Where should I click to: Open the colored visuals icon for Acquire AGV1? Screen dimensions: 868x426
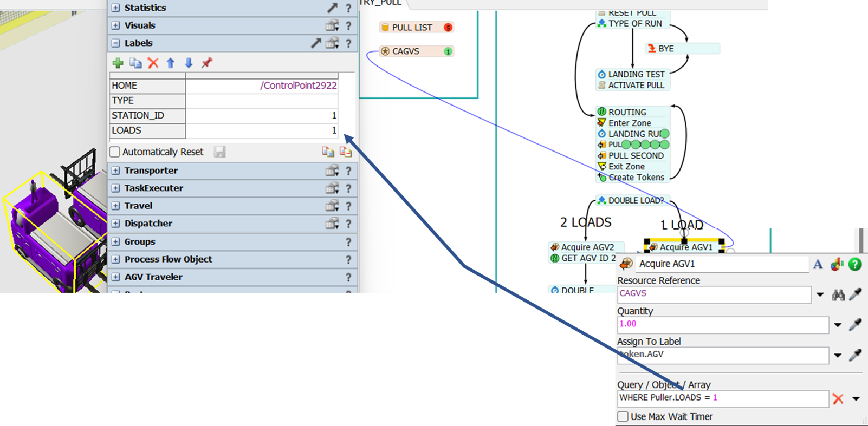pyautogui.click(x=837, y=264)
